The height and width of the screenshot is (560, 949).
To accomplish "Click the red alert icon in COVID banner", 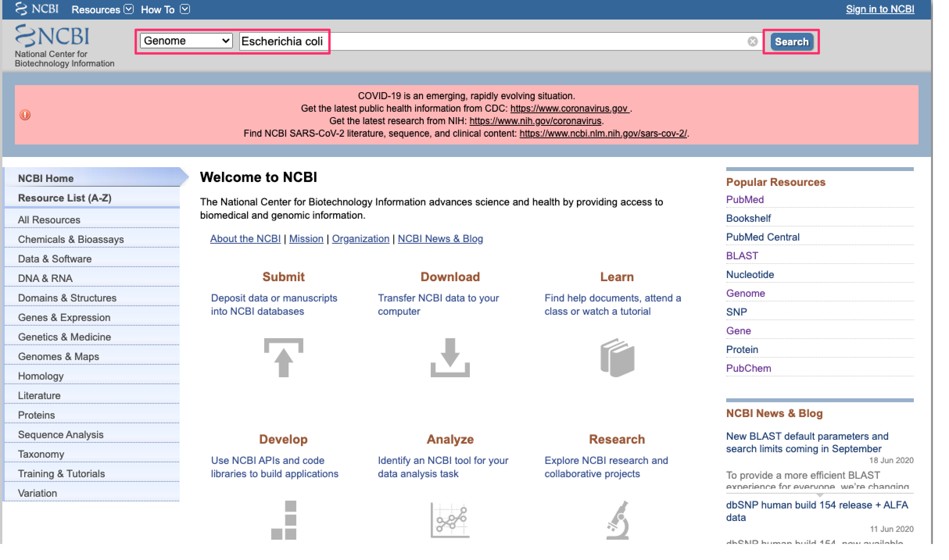I will (25, 115).
